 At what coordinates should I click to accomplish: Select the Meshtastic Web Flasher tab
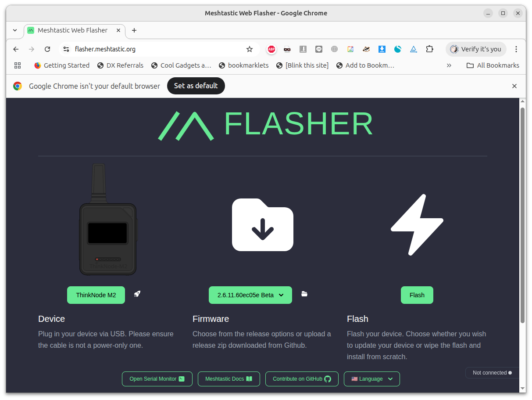(75, 30)
